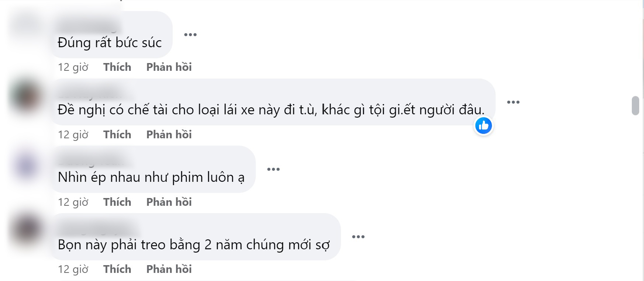Click Phản hồi under "Đề nghị có chế tài" comment
The height and width of the screenshot is (281, 644).
(x=169, y=135)
